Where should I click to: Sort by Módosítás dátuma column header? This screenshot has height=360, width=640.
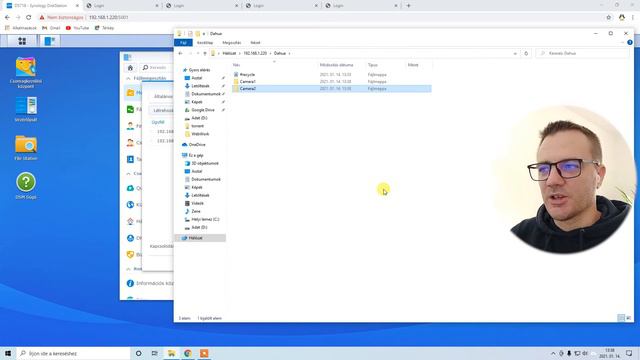(x=336, y=65)
